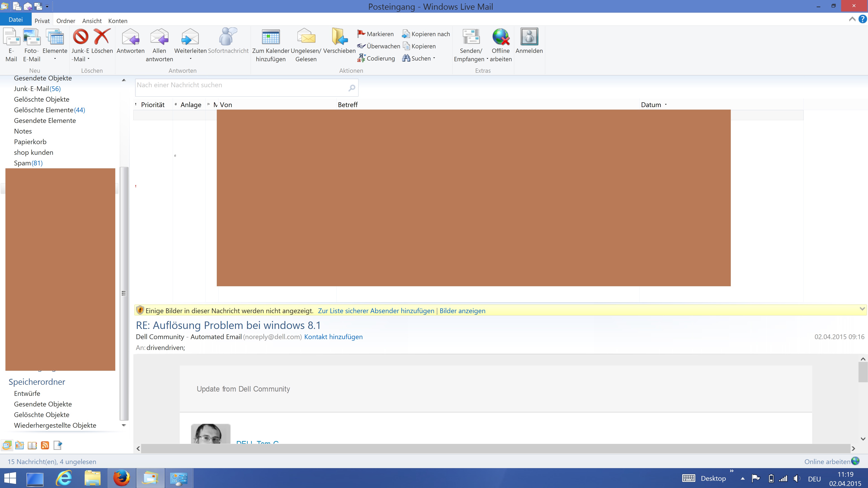Click reading pane horizontal scrollbar

(495, 448)
